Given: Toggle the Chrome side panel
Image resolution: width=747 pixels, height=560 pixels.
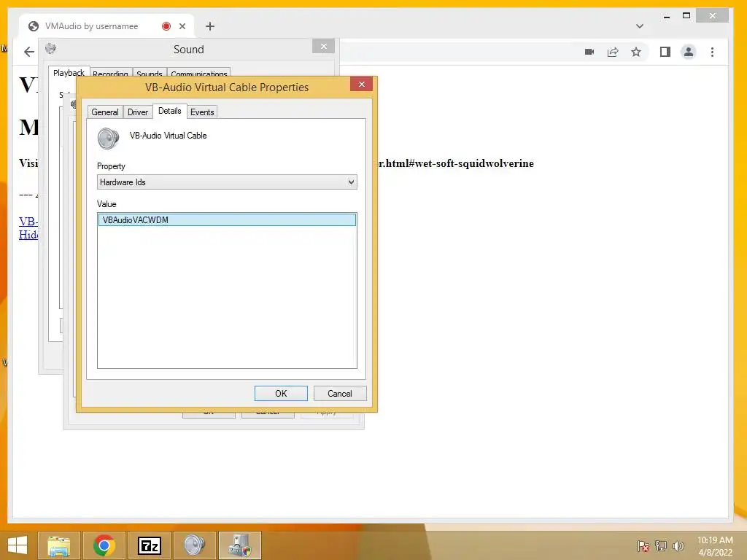Looking at the screenshot, I should click(665, 52).
